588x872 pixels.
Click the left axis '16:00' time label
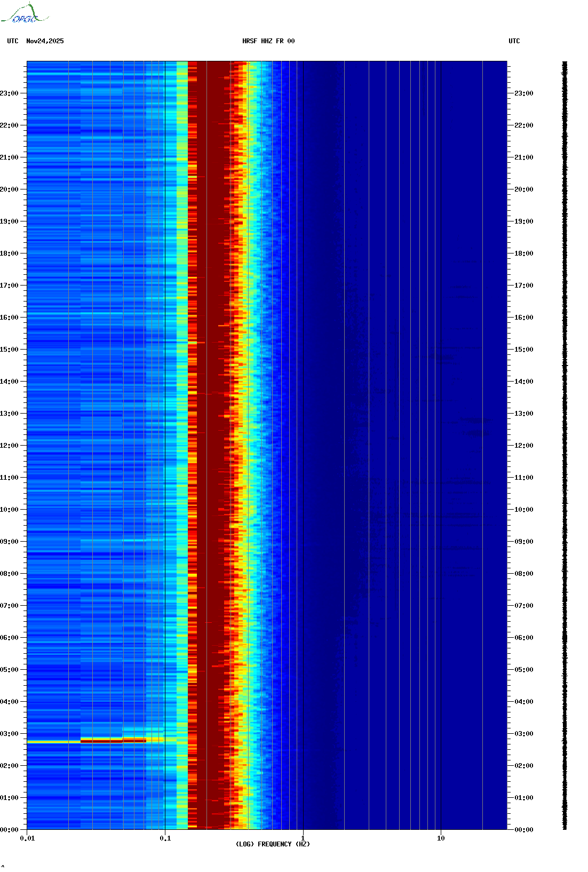9,318
